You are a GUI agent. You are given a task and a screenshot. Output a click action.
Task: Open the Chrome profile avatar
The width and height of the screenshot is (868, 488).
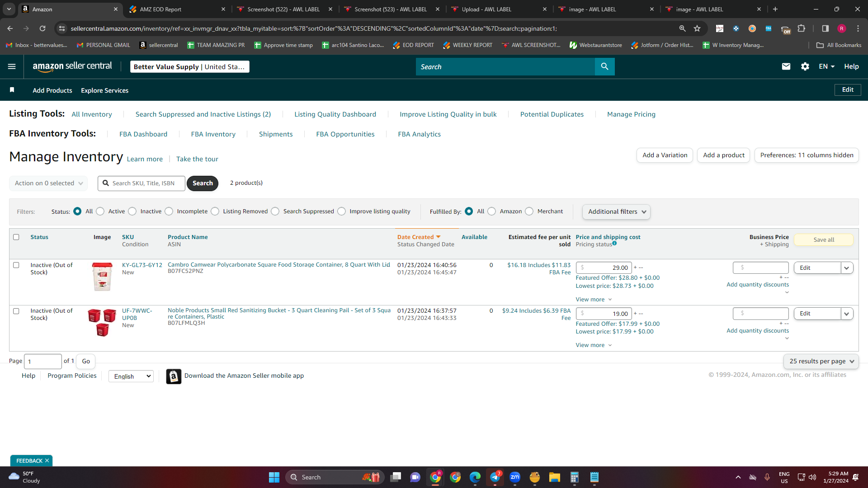[842, 28]
